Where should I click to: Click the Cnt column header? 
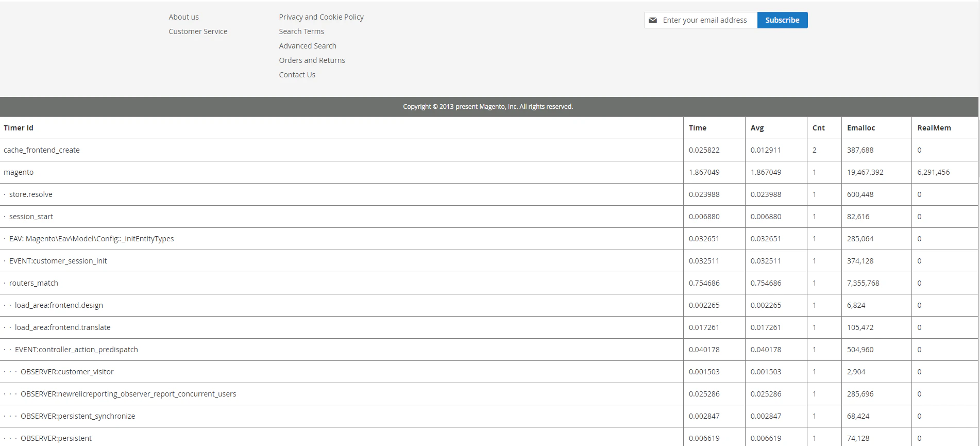[x=818, y=128]
